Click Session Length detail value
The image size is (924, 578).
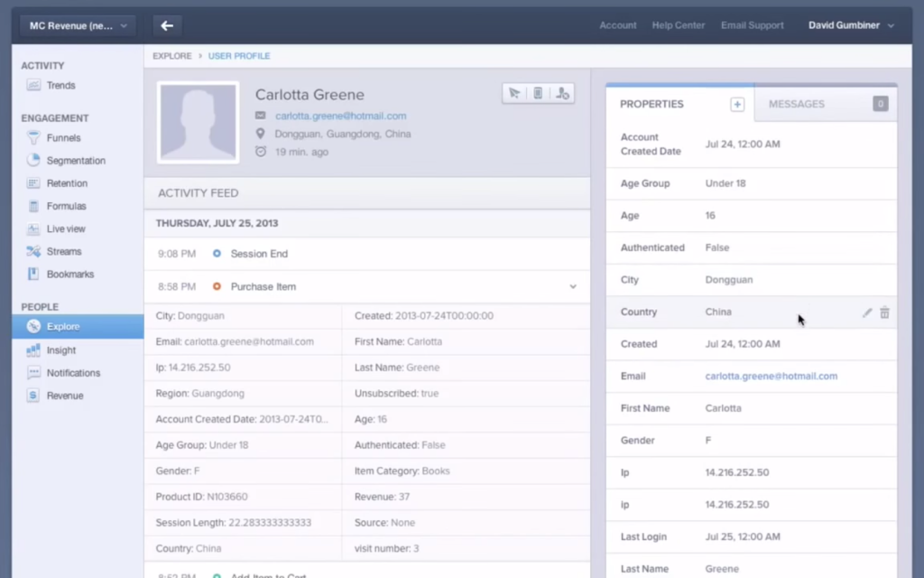270,523
